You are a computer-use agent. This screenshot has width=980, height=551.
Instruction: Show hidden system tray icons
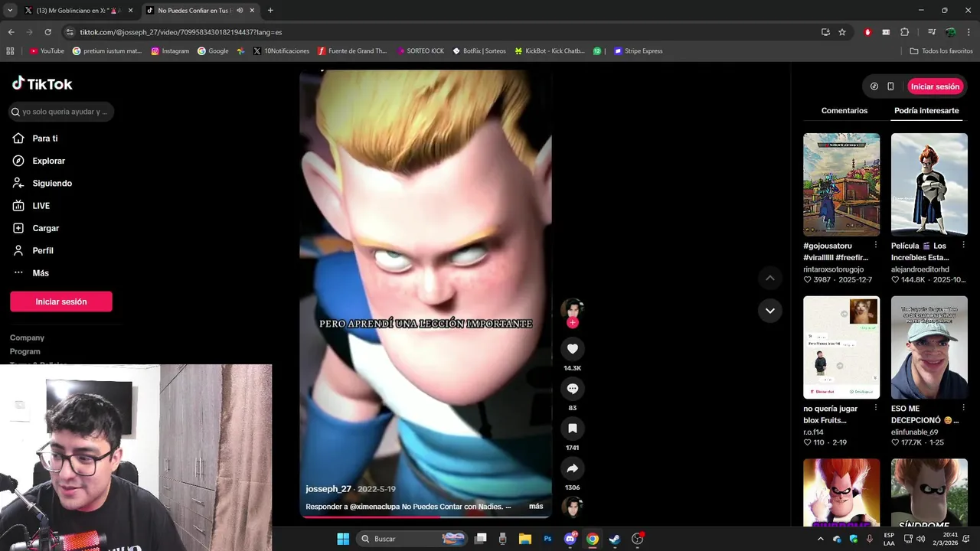point(821,539)
